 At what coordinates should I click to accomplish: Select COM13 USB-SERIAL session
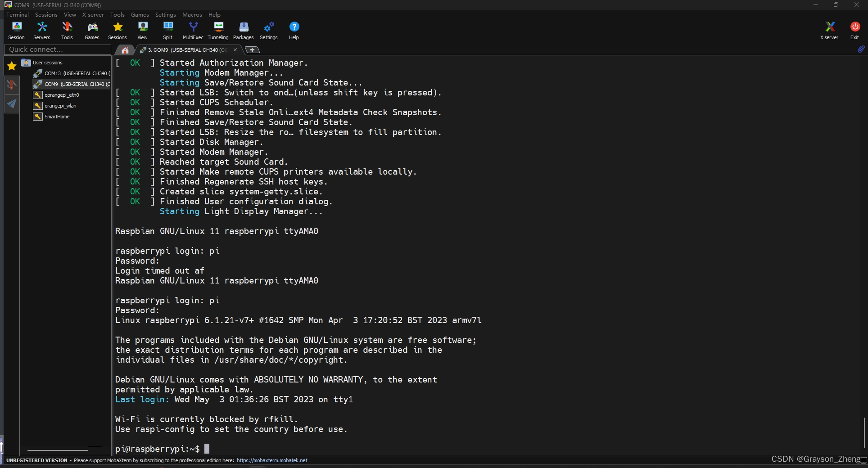(72, 73)
